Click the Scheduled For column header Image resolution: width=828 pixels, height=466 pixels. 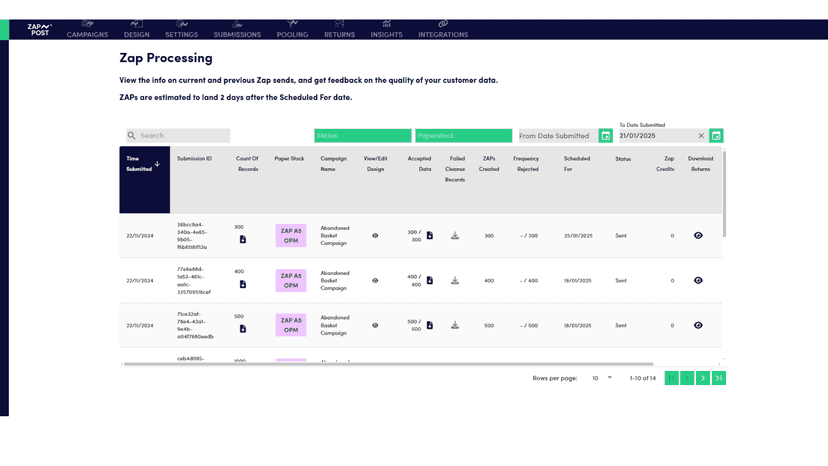coord(577,164)
